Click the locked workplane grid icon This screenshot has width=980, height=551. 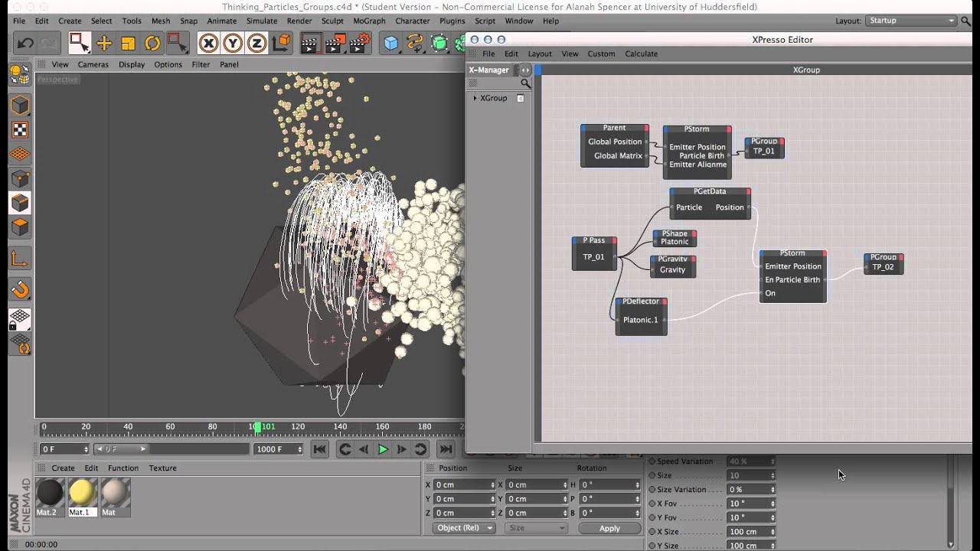pos(20,318)
